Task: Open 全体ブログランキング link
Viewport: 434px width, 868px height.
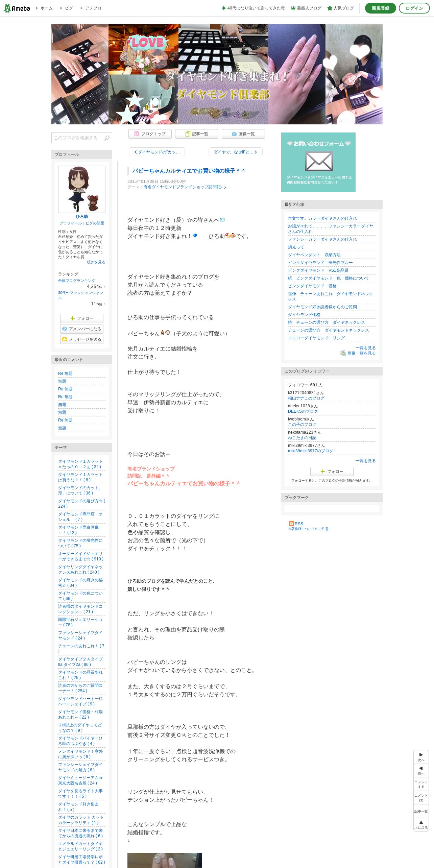Action: (77, 281)
